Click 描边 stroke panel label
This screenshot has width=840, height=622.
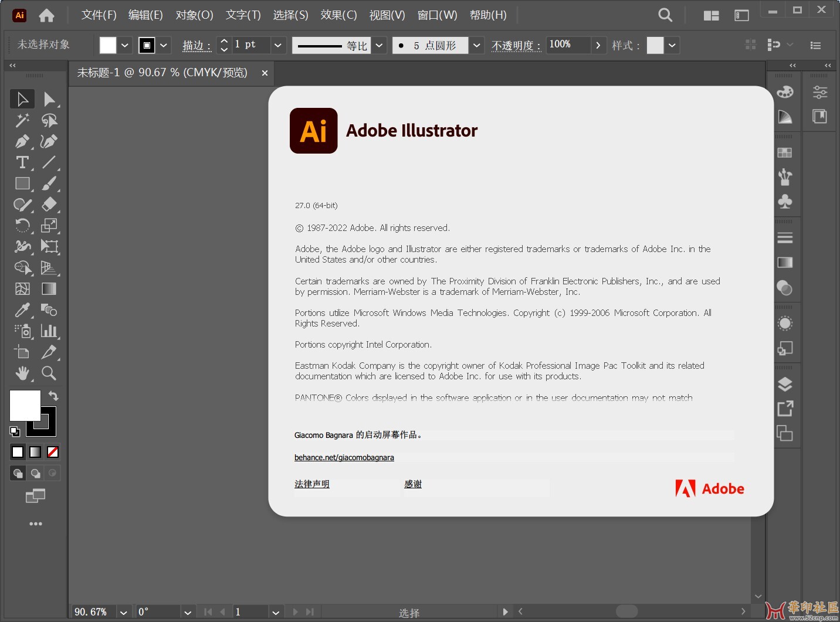pos(197,46)
